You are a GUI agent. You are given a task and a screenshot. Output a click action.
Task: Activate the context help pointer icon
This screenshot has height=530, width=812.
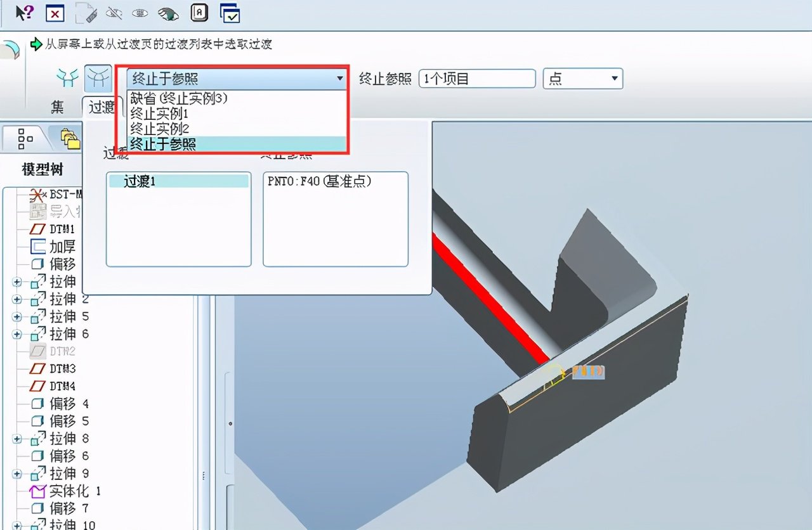click(x=24, y=12)
